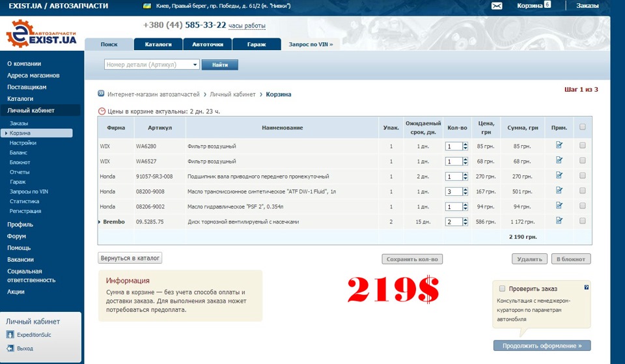Image resolution: width=625 pixels, height=364 pixels.
Task: Check the box for WA6527 row
Action: click(582, 160)
